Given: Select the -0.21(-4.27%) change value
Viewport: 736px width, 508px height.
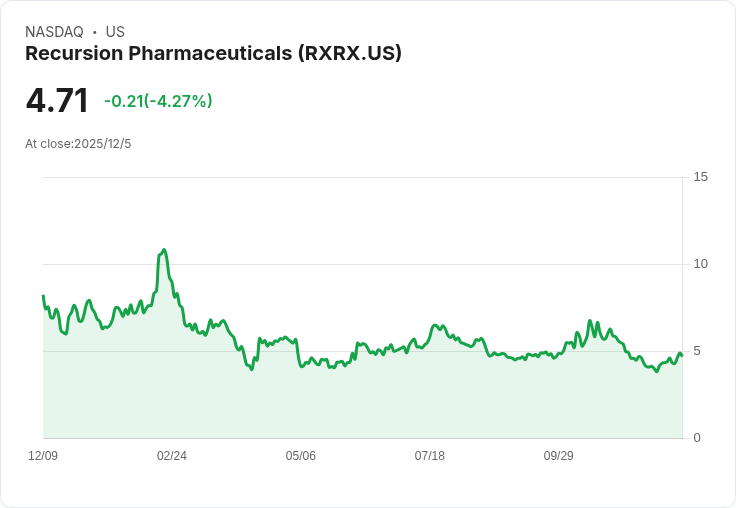Looking at the screenshot, I should [x=158, y=101].
